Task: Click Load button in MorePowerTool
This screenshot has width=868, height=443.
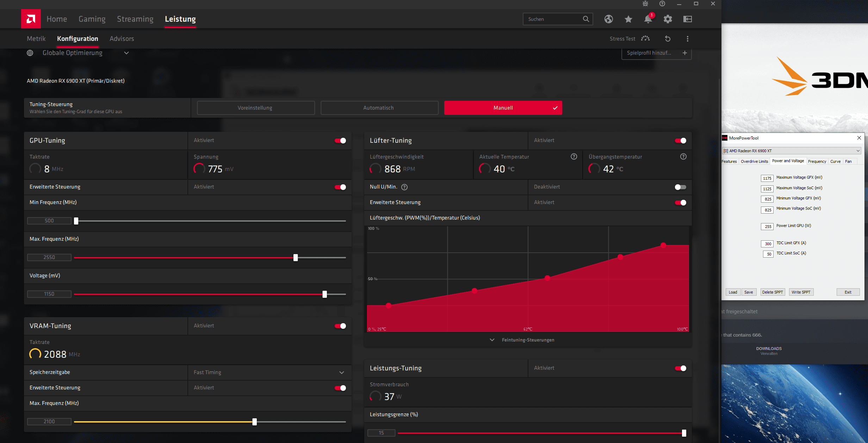Action: tap(733, 292)
